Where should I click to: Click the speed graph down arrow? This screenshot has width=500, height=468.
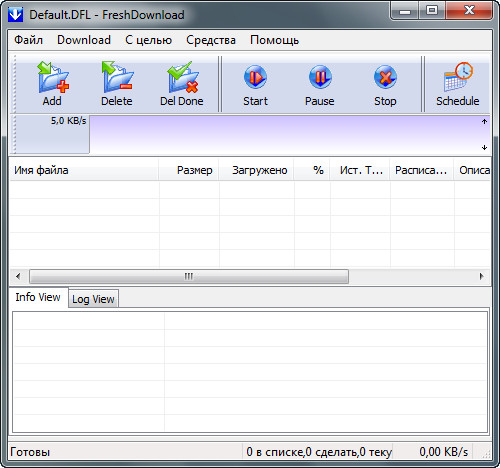click(484, 148)
